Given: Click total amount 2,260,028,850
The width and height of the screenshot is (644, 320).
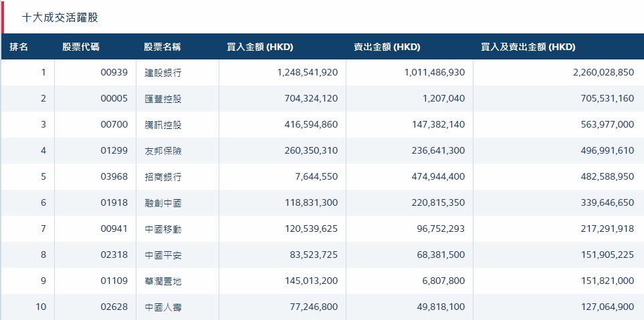Looking at the screenshot, I should point(604,73).
